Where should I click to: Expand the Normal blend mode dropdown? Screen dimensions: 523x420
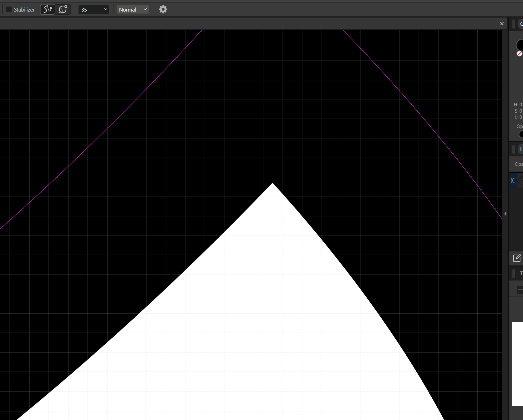tap(133, 10)
